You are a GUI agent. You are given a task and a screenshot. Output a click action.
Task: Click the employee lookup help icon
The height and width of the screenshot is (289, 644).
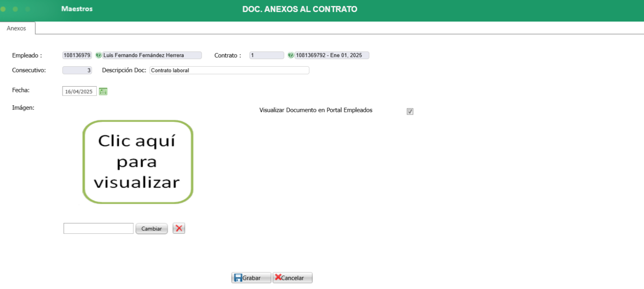[x=98, y=55]
